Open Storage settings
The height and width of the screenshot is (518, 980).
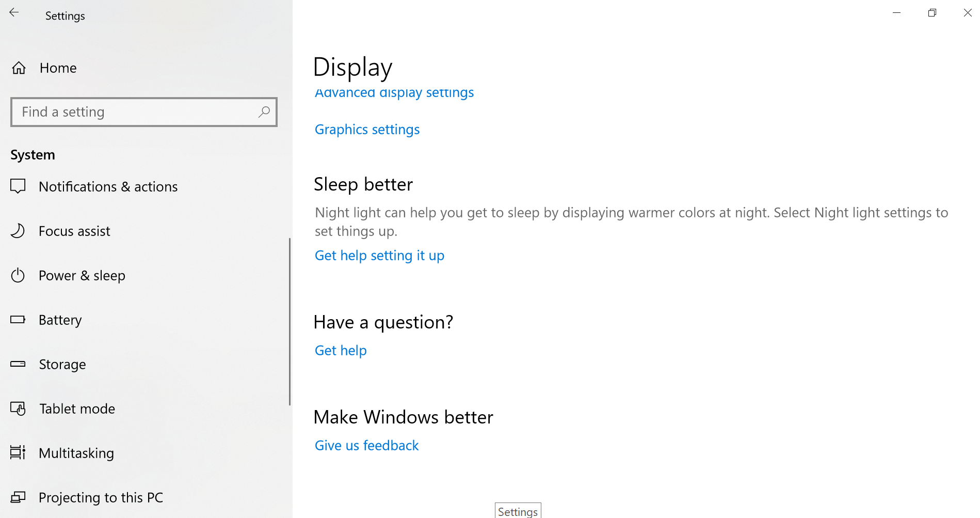(62, 365)
